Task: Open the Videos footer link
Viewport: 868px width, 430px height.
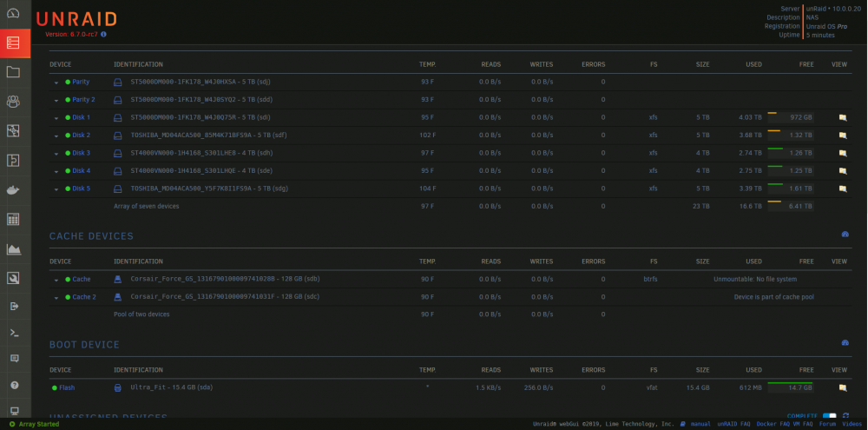Action: tap(852, 424)
